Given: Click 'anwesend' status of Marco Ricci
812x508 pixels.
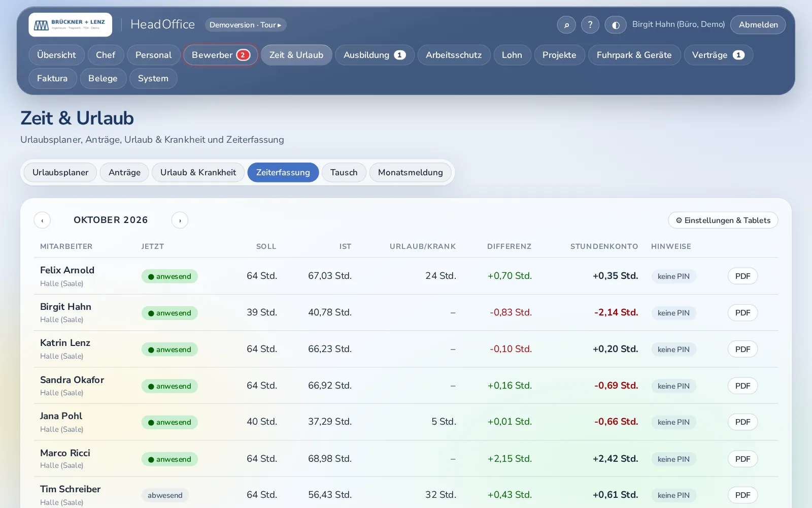Looking at the screenshot, I should click(x=170, y=459).
